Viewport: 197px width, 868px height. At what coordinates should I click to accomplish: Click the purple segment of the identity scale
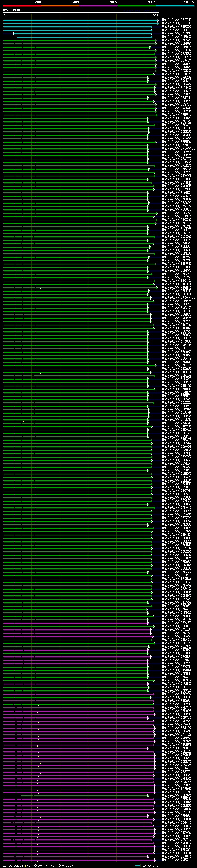point(99,6)
